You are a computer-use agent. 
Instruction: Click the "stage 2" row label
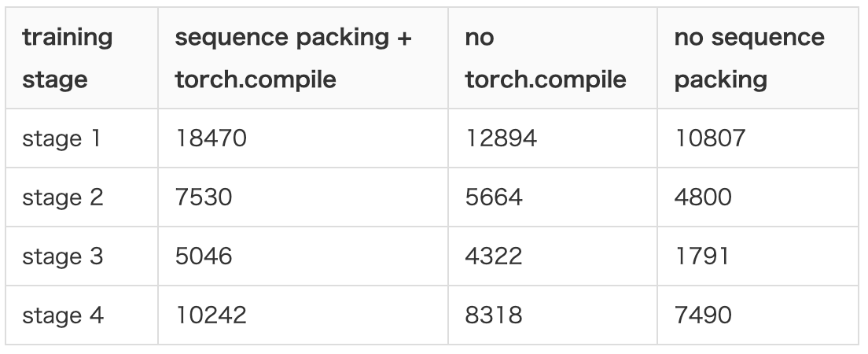coord(63,197)
